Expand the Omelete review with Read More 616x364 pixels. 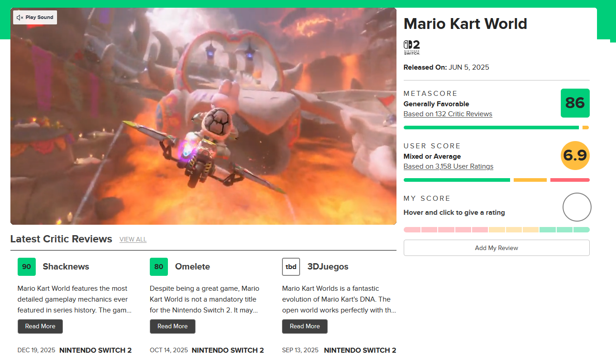172,326
